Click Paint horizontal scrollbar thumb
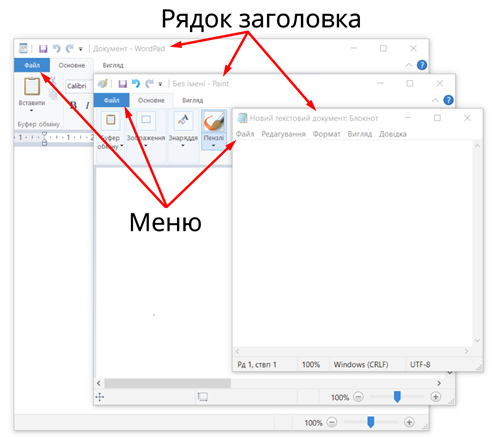 (168, 383)
